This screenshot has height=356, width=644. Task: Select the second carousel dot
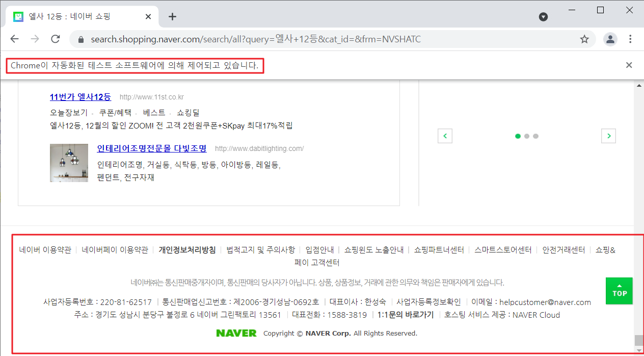point(527,136)
